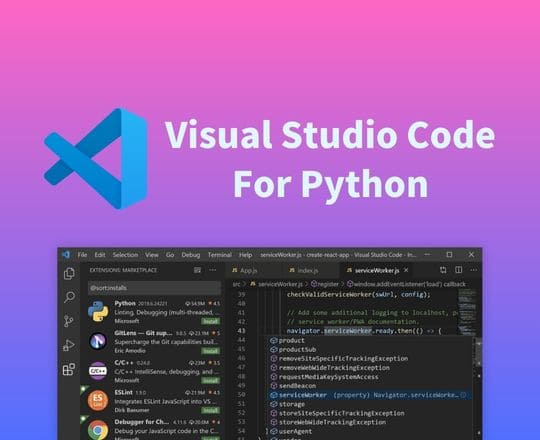The height and width of the screenshot is (440, 540).
Task: Click the Python extension title
Action: point(125,303)
